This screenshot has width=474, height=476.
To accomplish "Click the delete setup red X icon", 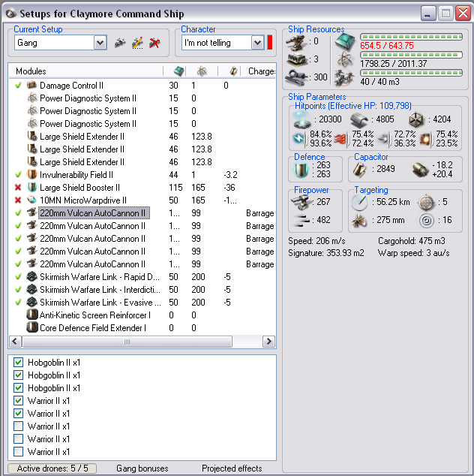I will (x=154, y=43).
